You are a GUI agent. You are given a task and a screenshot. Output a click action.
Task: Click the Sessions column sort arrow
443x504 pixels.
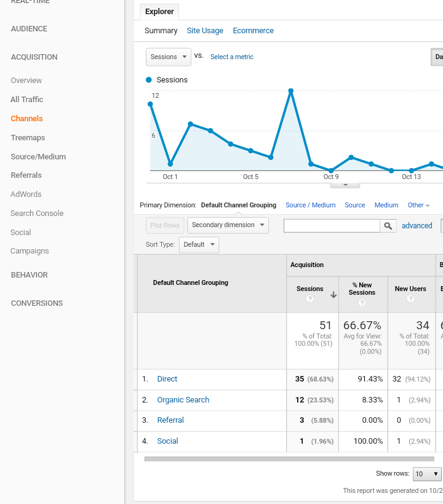pos(333,295)
